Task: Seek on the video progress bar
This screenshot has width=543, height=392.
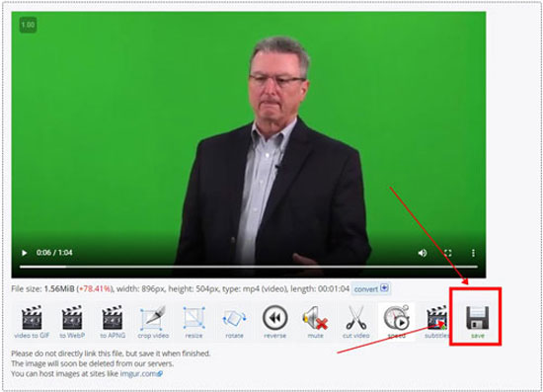Action: coord(249,267)
